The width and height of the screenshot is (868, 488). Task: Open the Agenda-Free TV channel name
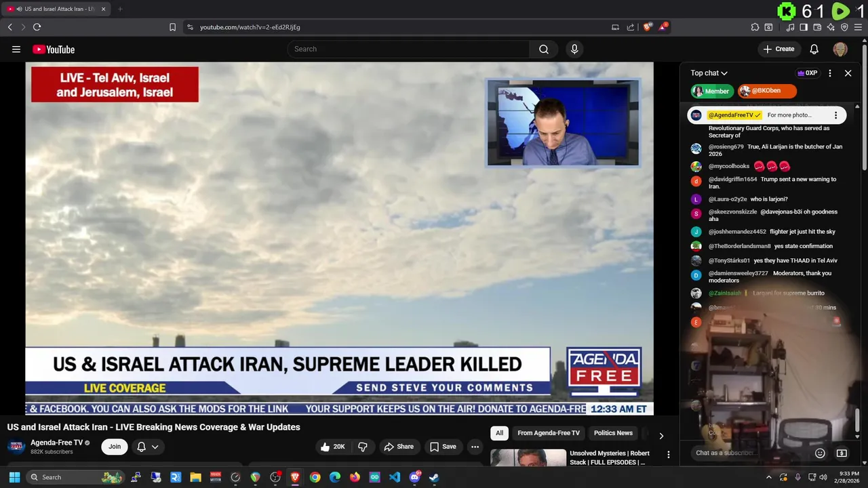coord(56,443)
